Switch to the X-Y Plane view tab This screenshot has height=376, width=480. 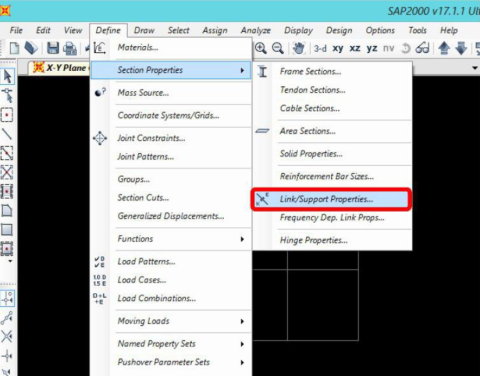tap(60, 68)
